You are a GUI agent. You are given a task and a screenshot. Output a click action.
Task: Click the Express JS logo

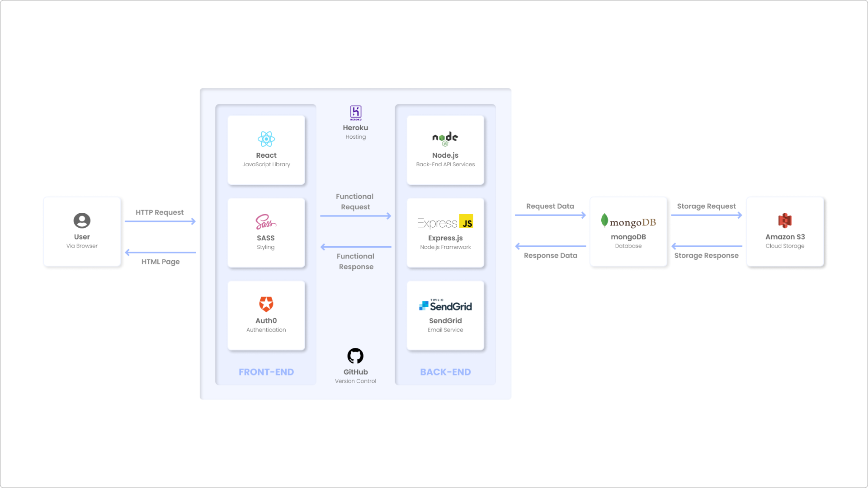coord(445,222)
